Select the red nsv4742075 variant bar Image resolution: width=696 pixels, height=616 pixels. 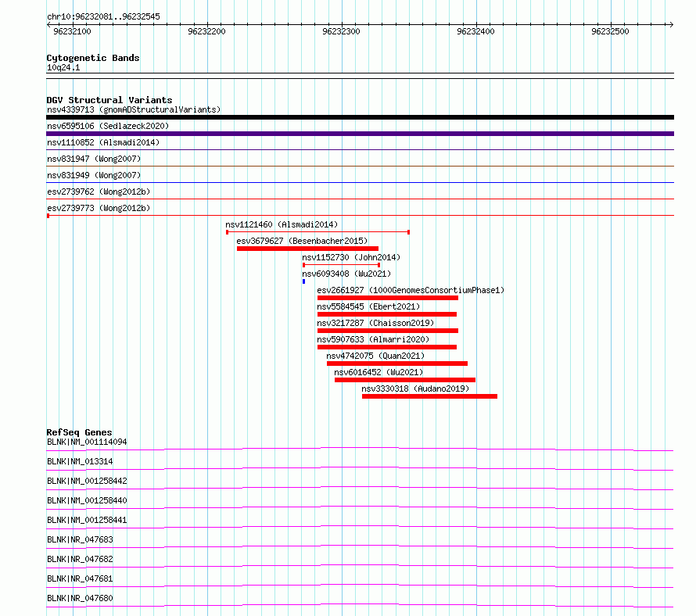tap(397, 364)
